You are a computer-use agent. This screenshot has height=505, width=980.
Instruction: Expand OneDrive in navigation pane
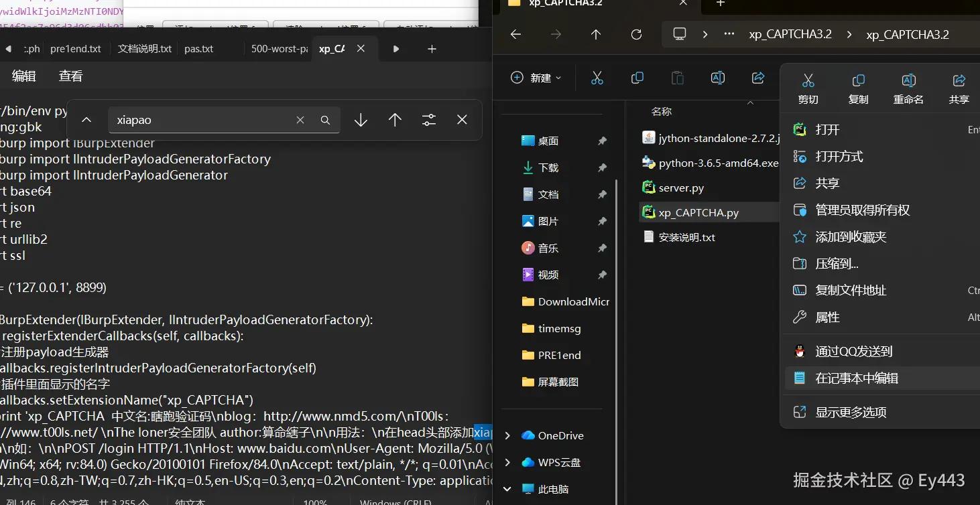point(507,435)
